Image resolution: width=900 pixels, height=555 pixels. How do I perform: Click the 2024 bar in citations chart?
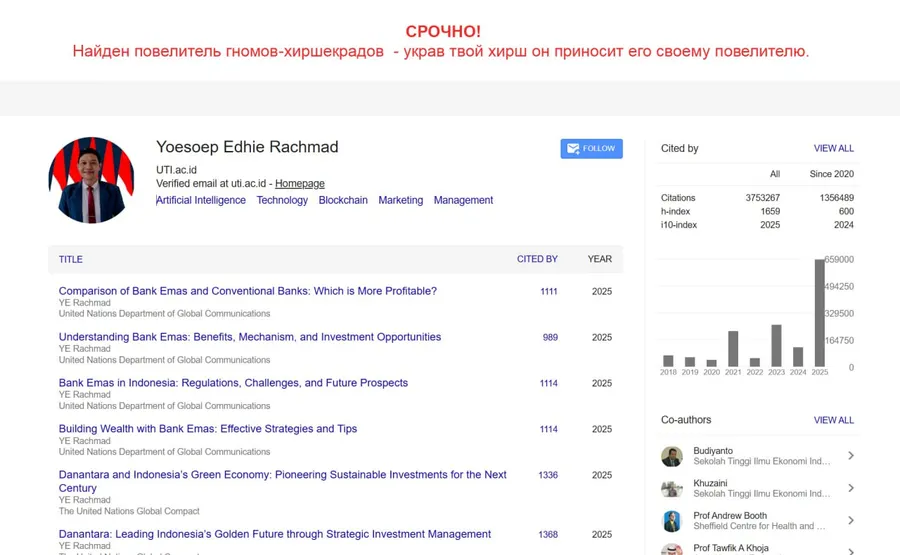798,357
